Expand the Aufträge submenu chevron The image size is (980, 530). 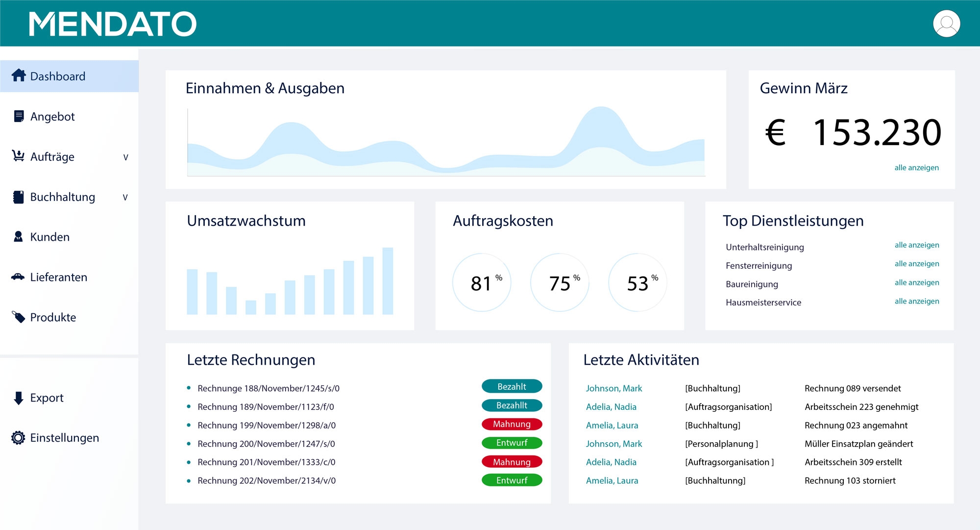click(x=125, y=157)
